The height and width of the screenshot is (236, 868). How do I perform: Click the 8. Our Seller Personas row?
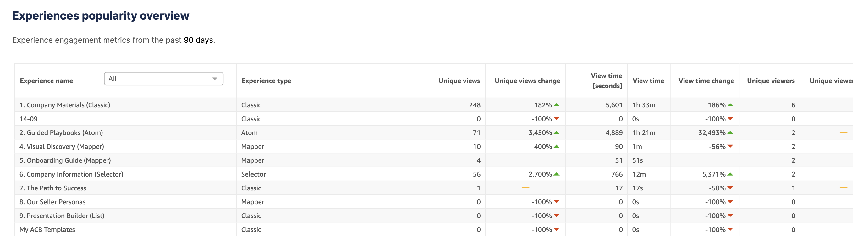(x=52, y=202)
